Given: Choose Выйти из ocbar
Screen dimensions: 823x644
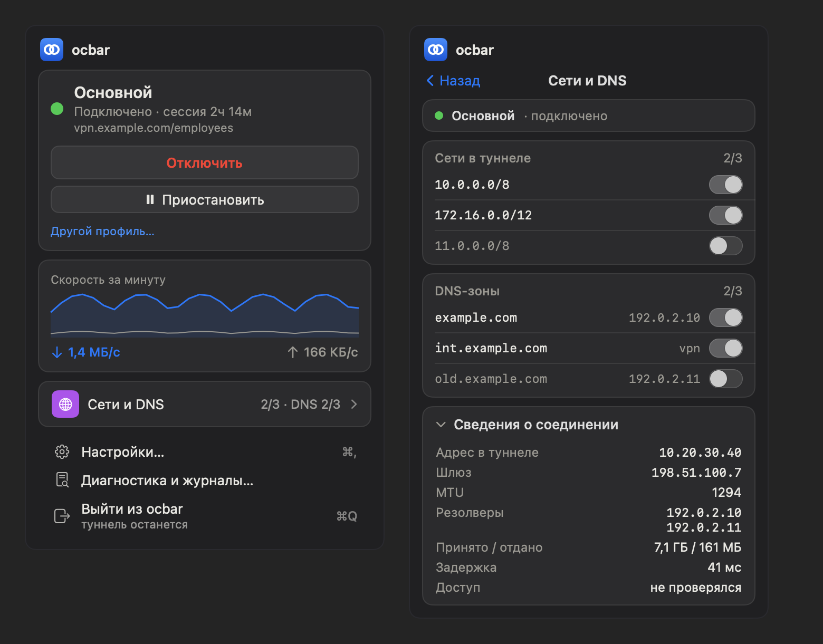Looking at the screenshot, I should tap(205, 516).
